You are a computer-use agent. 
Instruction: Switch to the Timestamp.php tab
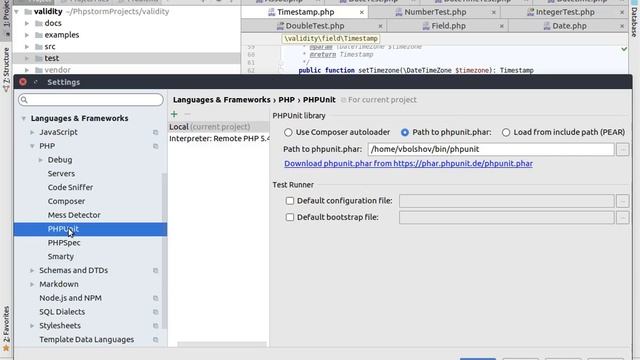click(x=305, y=12)
